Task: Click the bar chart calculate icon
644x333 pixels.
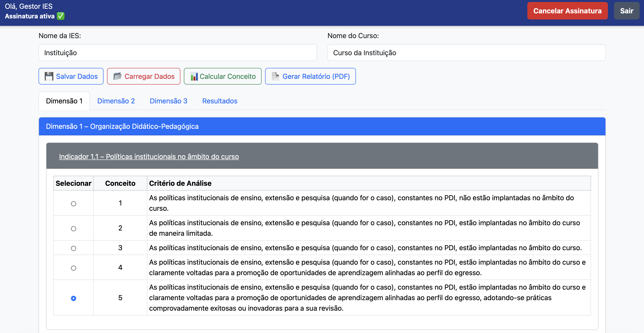Action: 194,76
